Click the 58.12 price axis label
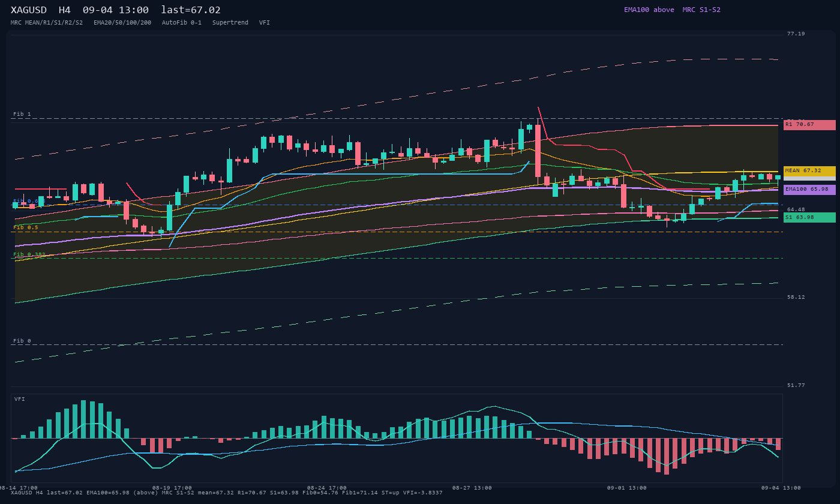 click(x=796, y=297)
